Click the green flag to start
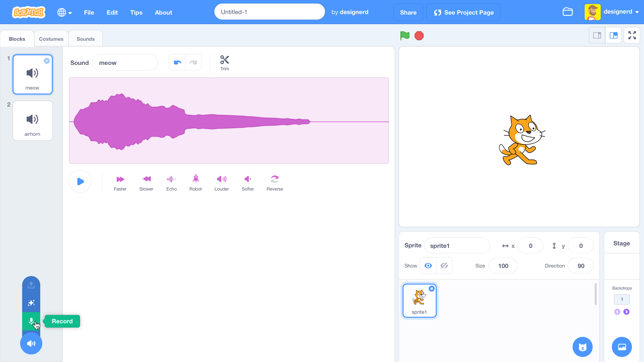Screen dimensions: 644x362 pyautogui.click(x=405, y=36)
